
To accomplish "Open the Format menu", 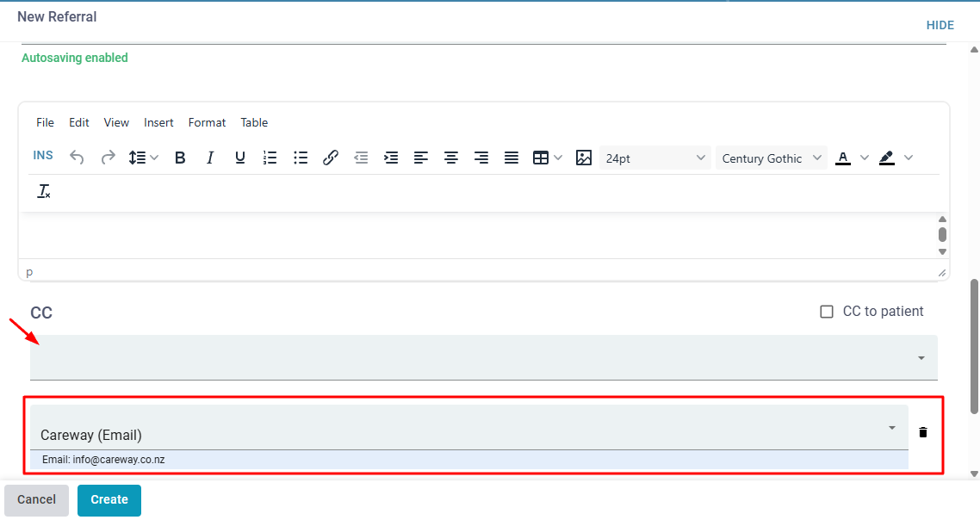I will pos(207,122).
